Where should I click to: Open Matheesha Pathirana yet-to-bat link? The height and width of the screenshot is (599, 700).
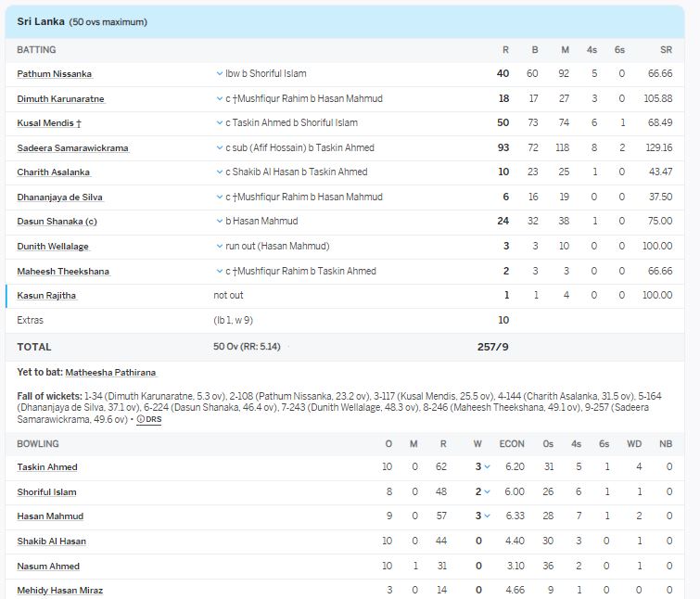110,373
